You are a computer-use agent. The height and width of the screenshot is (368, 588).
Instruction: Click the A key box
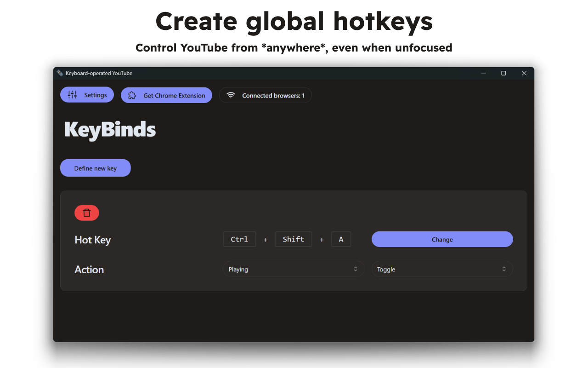341,239
